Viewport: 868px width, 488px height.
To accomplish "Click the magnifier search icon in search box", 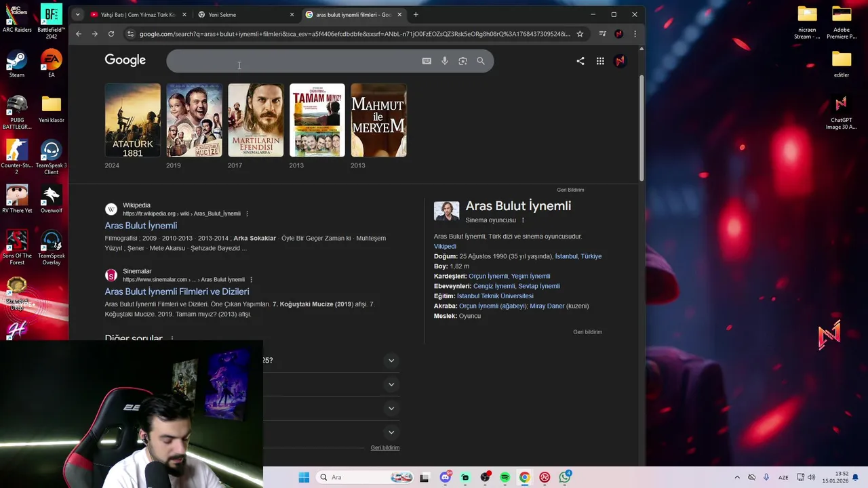I will pos(481,61).
